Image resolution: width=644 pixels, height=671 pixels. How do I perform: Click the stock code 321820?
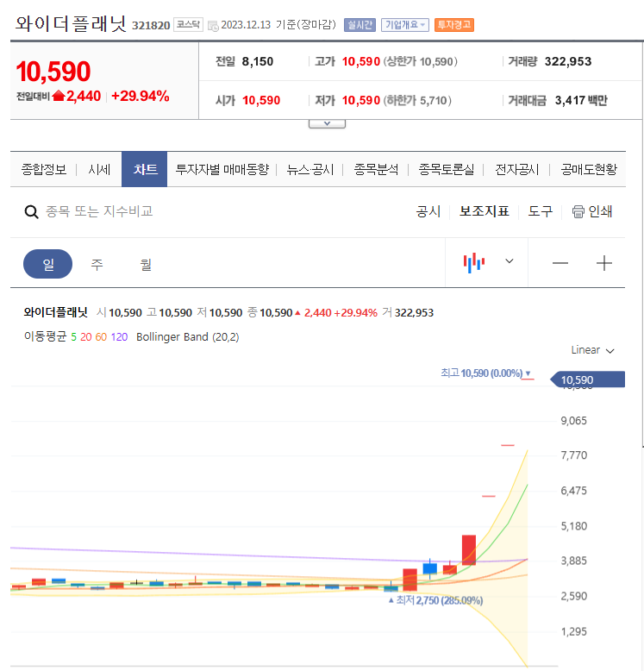[151, 26]
